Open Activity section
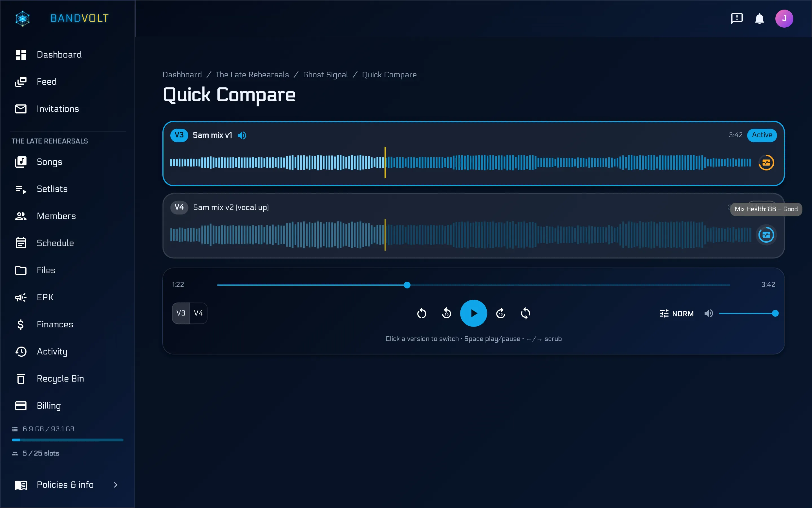Screen dimensions: 812x508 67,351
